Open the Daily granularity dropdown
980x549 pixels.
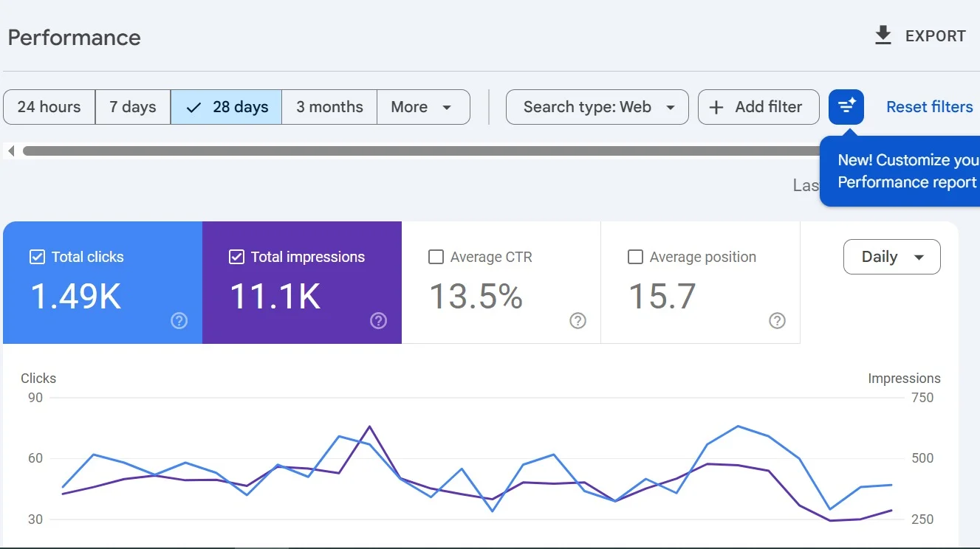point(891,257)
